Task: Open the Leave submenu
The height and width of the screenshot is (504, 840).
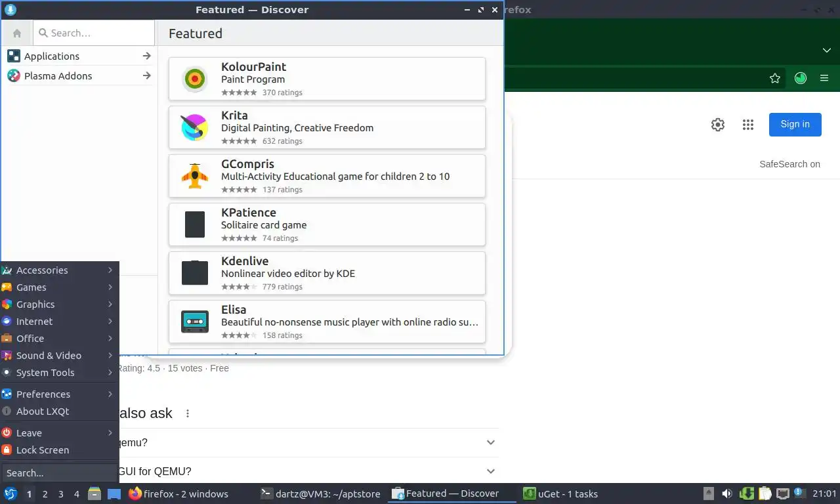Action: tap(59, 433)
